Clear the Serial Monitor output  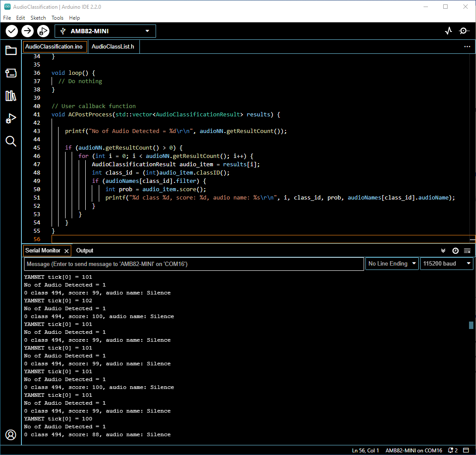tap(467, 251)
